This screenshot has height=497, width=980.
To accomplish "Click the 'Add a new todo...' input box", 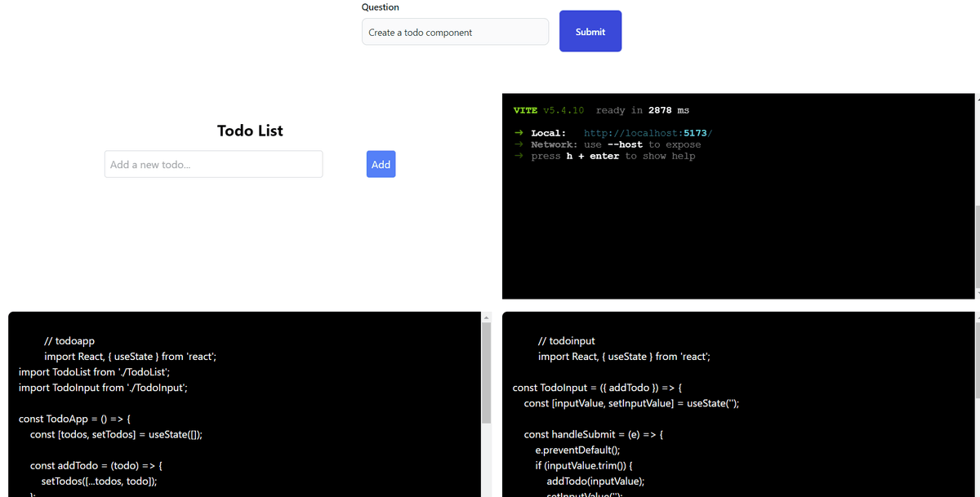I will (x=213, y=164).
